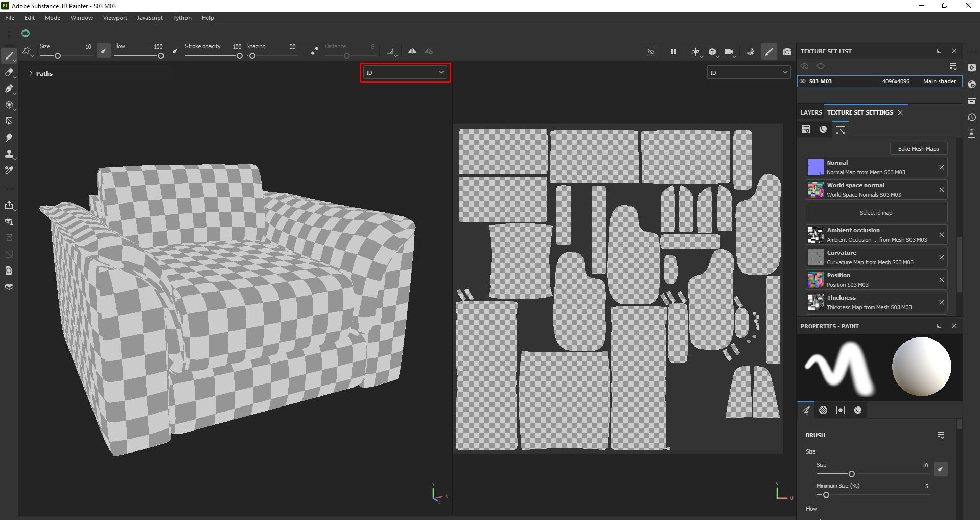Select the Material Picker tool
The height and width of the screenshot is (520, 980).
coord(9,170)
